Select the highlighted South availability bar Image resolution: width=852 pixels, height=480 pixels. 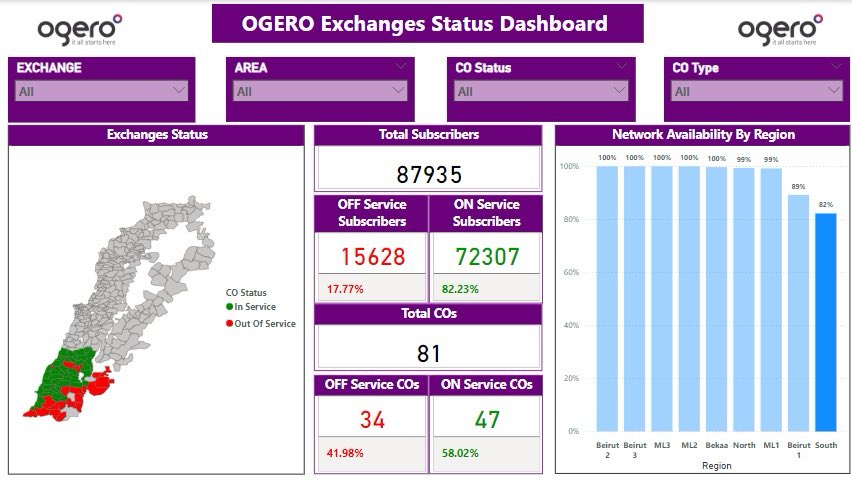[826, 322]
